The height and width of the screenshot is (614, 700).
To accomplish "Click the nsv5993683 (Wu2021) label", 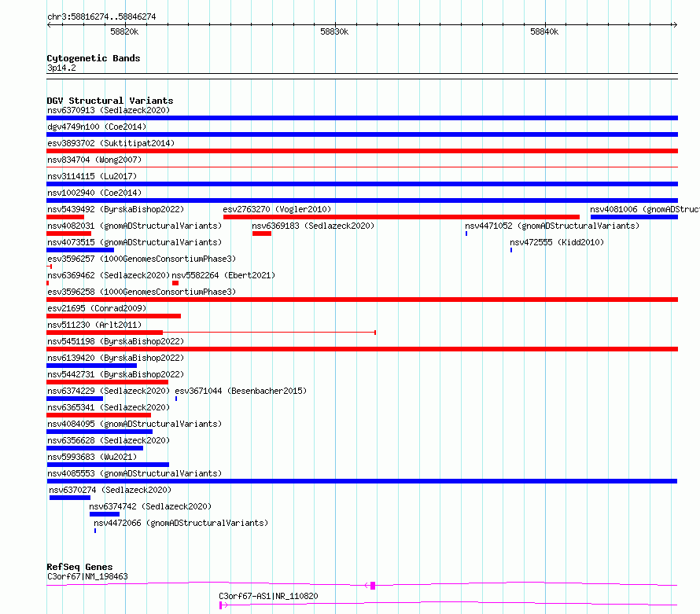I will click(92, 457).
